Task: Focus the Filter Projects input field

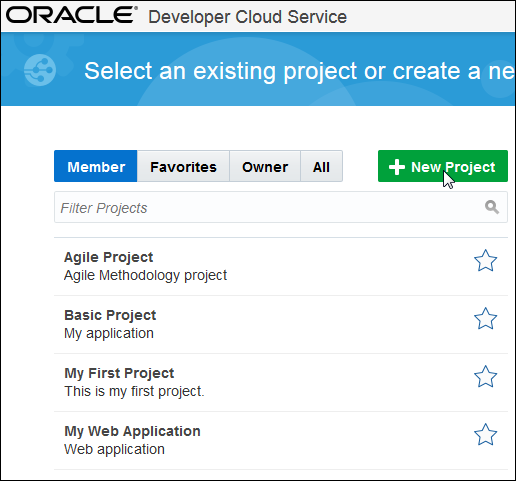Action: click(281, 207)
